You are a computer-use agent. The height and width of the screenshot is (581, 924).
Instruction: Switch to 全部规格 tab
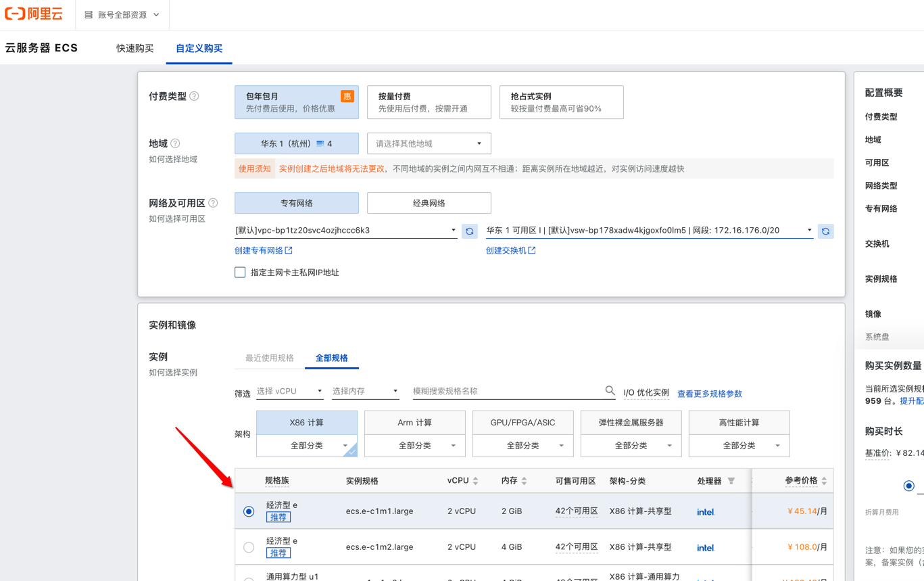[331, 358]
